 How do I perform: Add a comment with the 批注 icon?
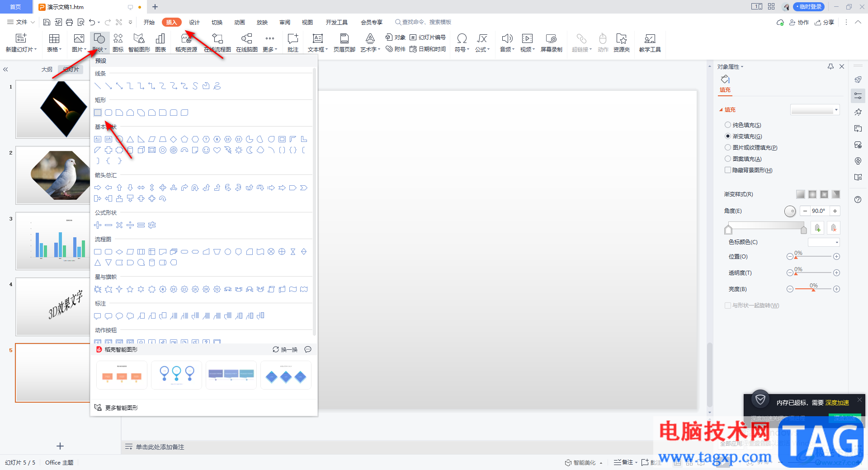tap(293, 42)
